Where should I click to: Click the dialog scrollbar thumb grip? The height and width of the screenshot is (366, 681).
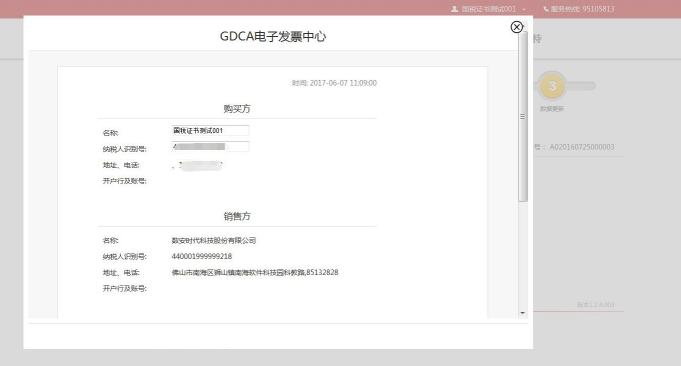click(x=522, y=116)
